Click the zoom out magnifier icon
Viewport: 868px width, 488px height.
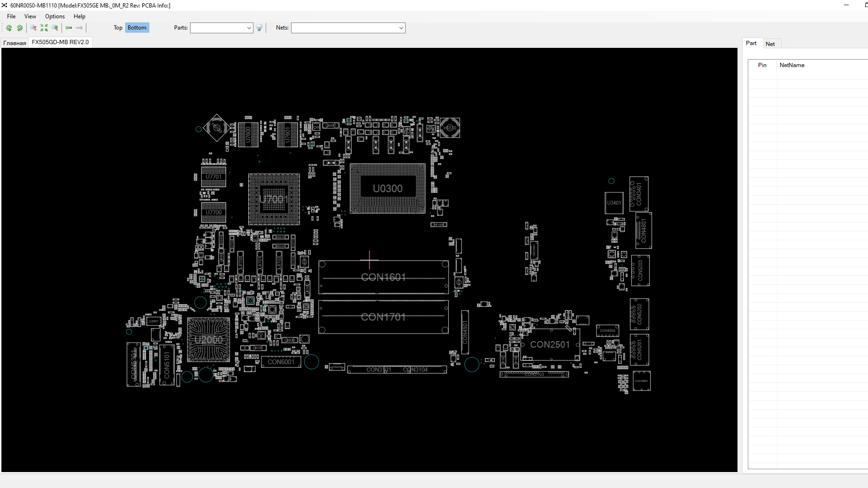pyautogui.click(x=33, y=28)
